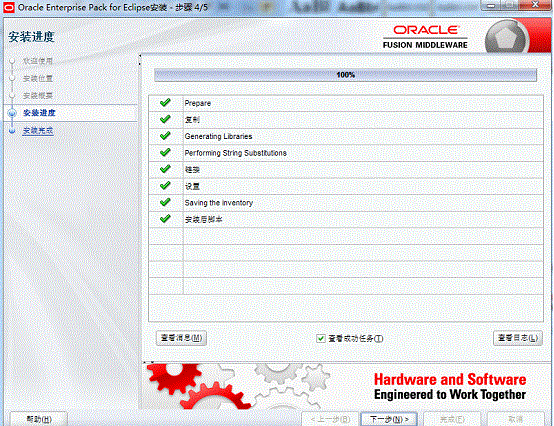554x426 pixels.
Task: Select 安装进度 in the step list
Action: (x=39, y=113)
